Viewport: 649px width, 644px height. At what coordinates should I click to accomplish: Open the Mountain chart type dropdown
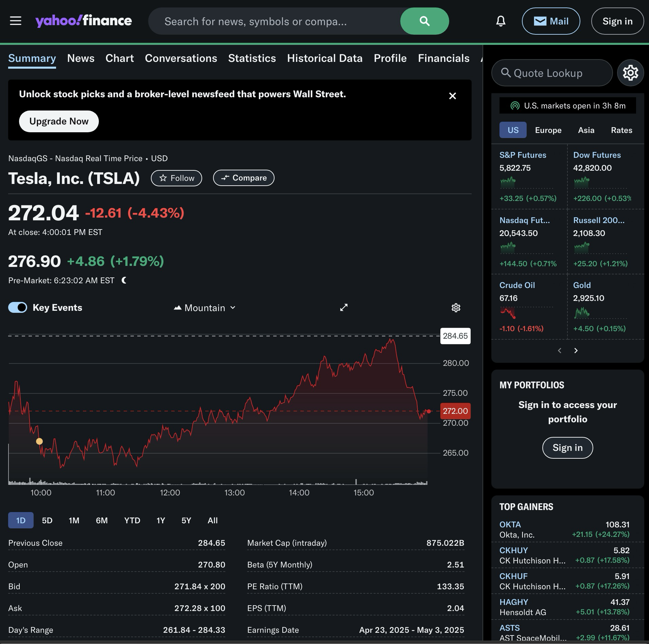point(205,308)
